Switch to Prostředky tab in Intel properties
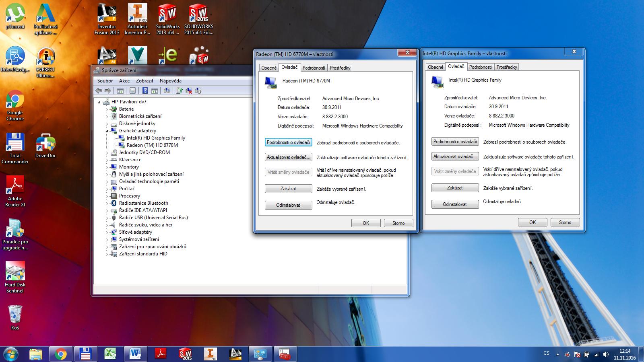Screen dimensions: 644x362 pyautogui.click(x=506, y=67)
